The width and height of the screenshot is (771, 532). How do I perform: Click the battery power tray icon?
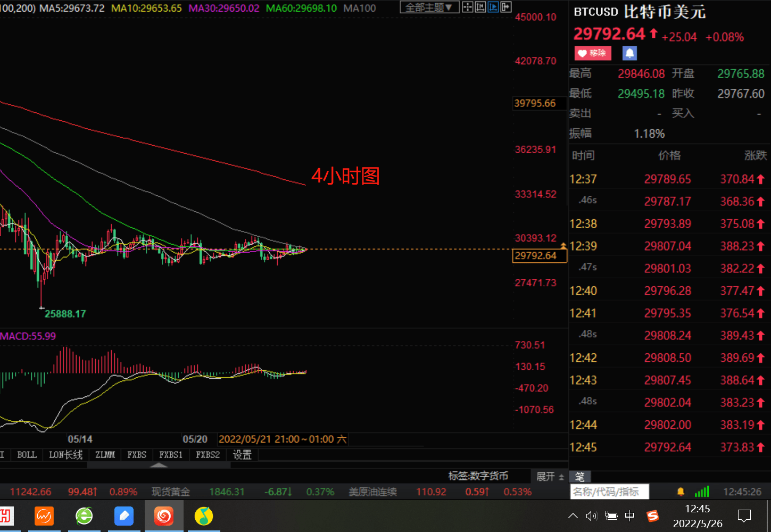(x=611, y=516)
